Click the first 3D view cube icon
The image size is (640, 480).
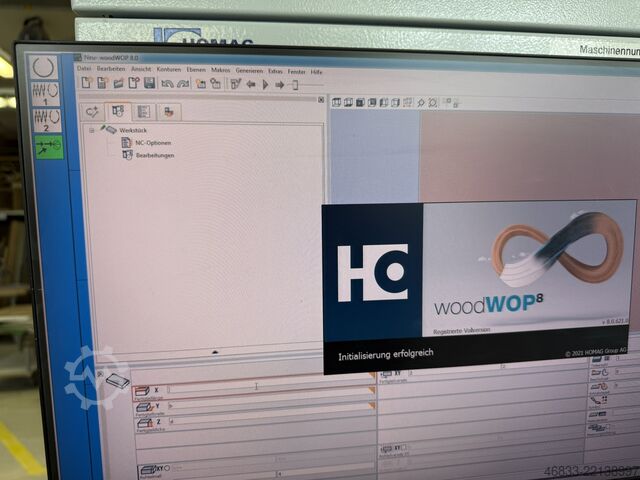click(336, 102)
